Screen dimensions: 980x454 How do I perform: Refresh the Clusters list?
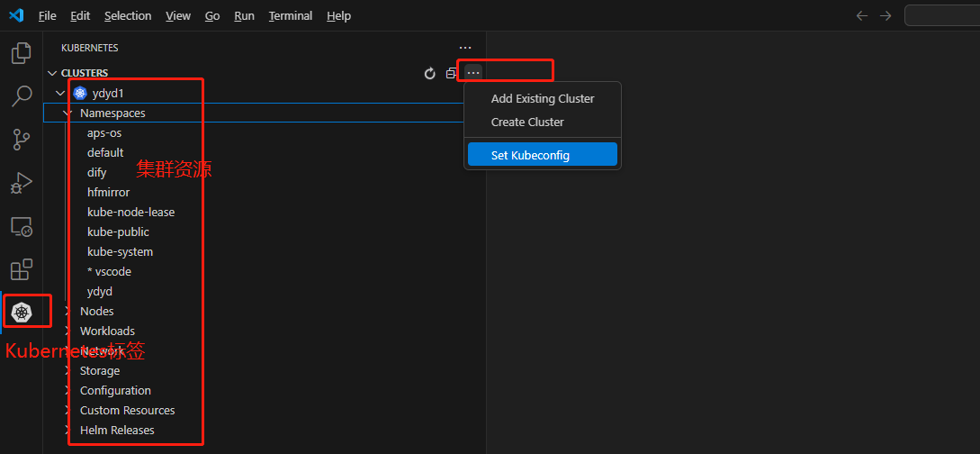[x=429, y=73]
